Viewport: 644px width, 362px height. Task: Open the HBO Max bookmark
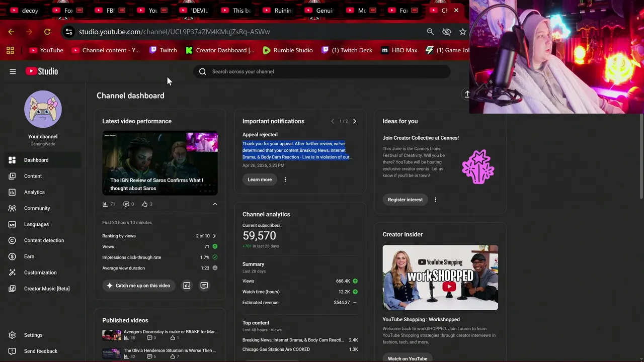point(399,50)
